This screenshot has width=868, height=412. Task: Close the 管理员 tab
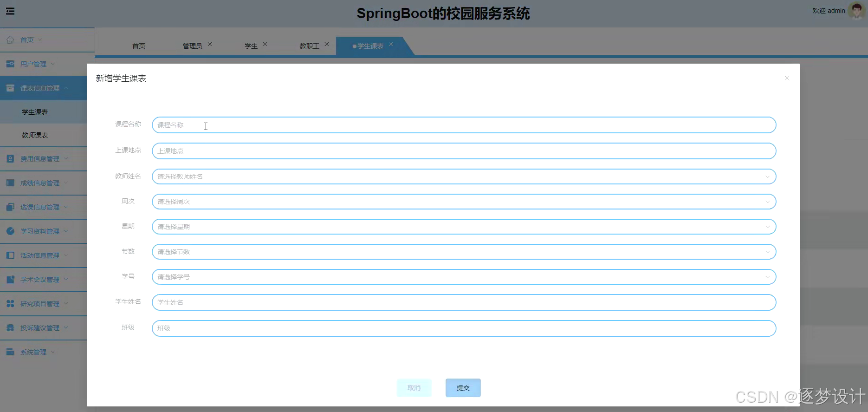coord(210,44)
